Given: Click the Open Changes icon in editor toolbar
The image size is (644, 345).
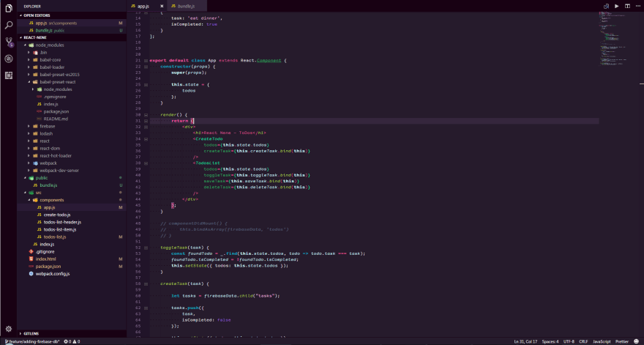Looking at the screenshot, I should click(x=606, y=6).
